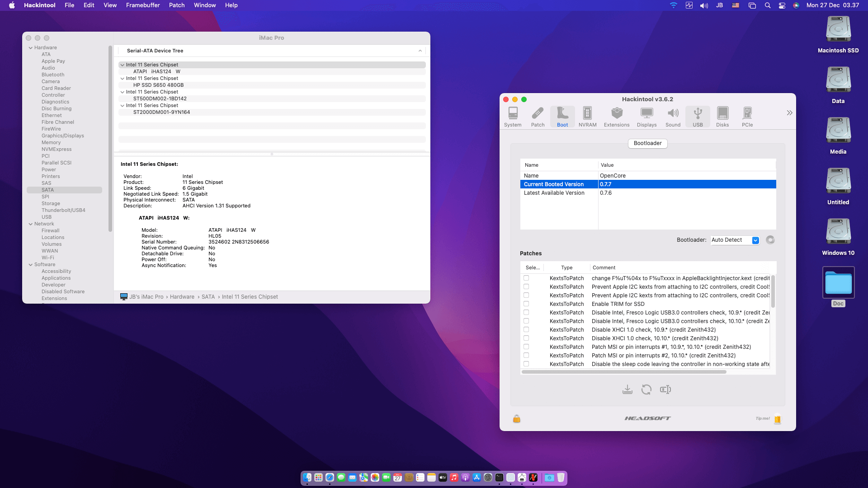The height and width of the screenshot is (488, 868).
Task: Select the Bootloader tab in Hackintool
Action: [x=647, y=143]
